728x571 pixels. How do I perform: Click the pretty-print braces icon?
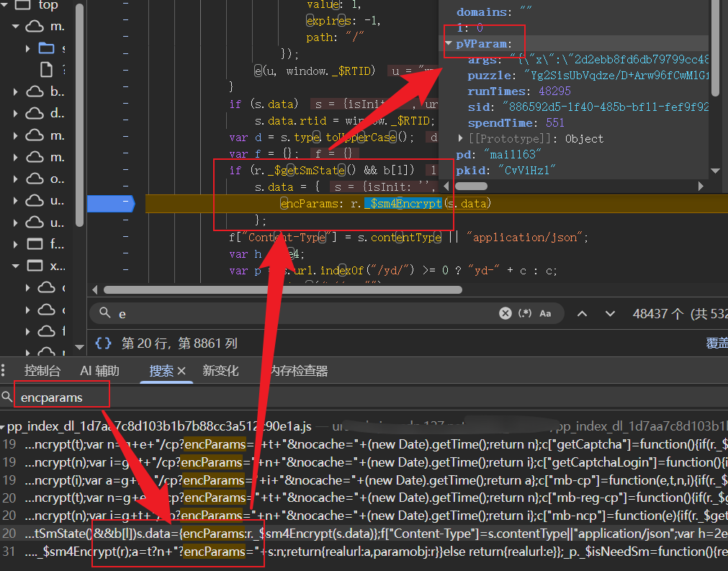(103, 343)
